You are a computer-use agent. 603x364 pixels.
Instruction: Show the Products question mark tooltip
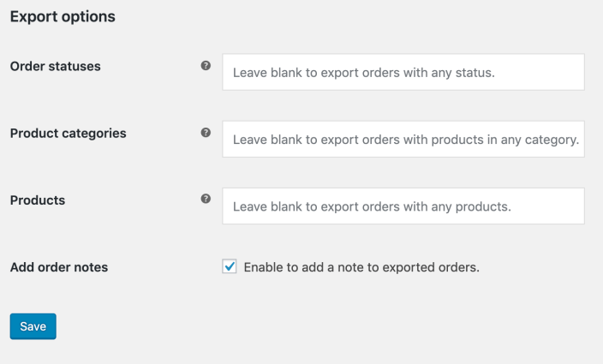click(x=206, y=199)
